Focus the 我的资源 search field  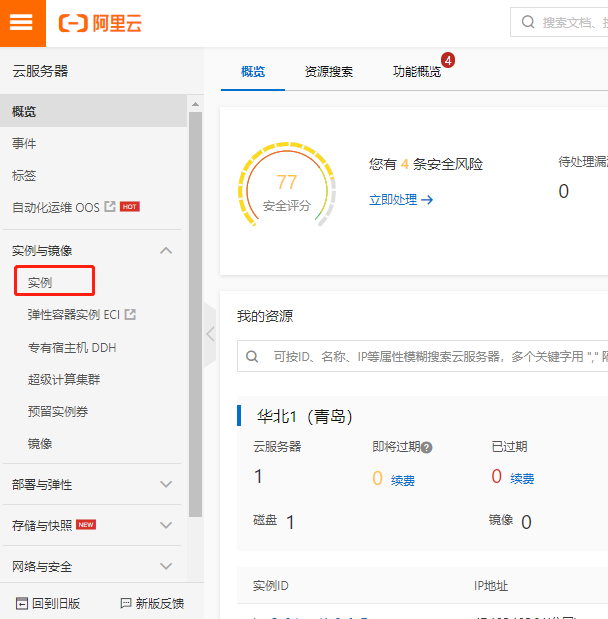coord(422,356)
